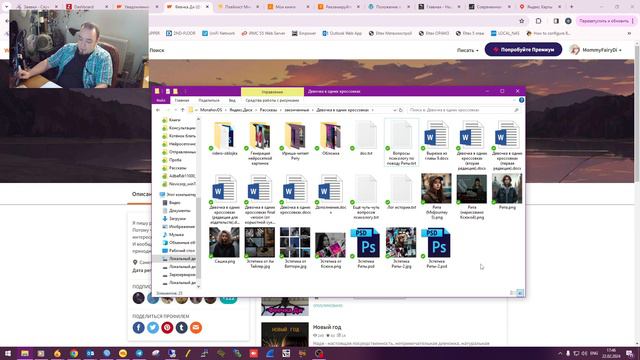Image resolution: width=640 pixels, height=360 pixels.
Task: Click Яндекс.Диск in the breadcrumb path
Action: [241, 110]
